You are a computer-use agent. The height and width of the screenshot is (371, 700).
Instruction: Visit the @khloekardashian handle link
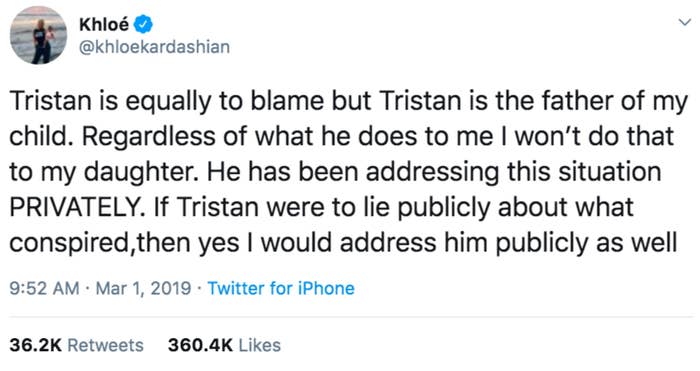coord(154,47)
